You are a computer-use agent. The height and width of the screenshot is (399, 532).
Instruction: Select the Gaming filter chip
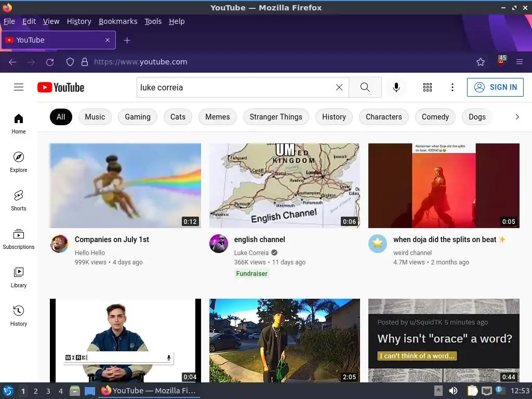pyautogui.click(x=138, y=117)
